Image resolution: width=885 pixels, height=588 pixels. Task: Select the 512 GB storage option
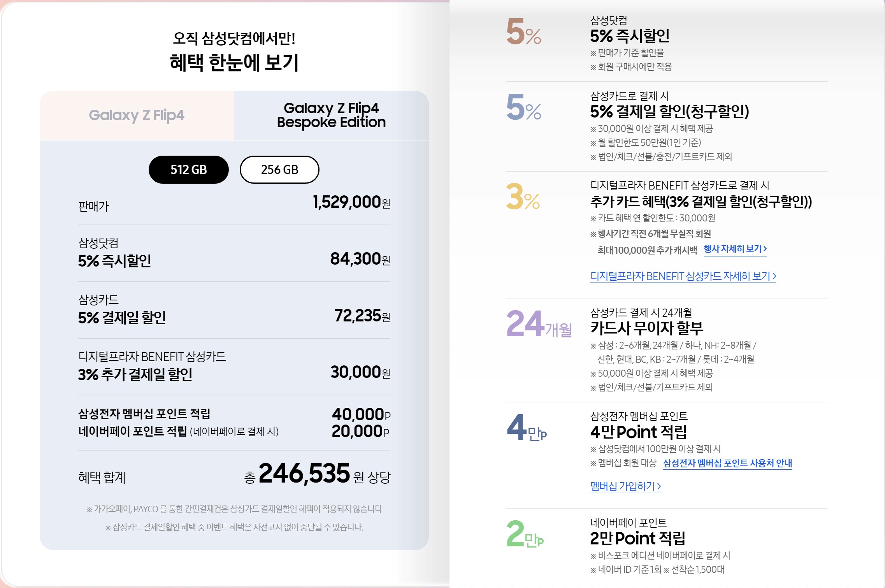(x=188, y=170)
